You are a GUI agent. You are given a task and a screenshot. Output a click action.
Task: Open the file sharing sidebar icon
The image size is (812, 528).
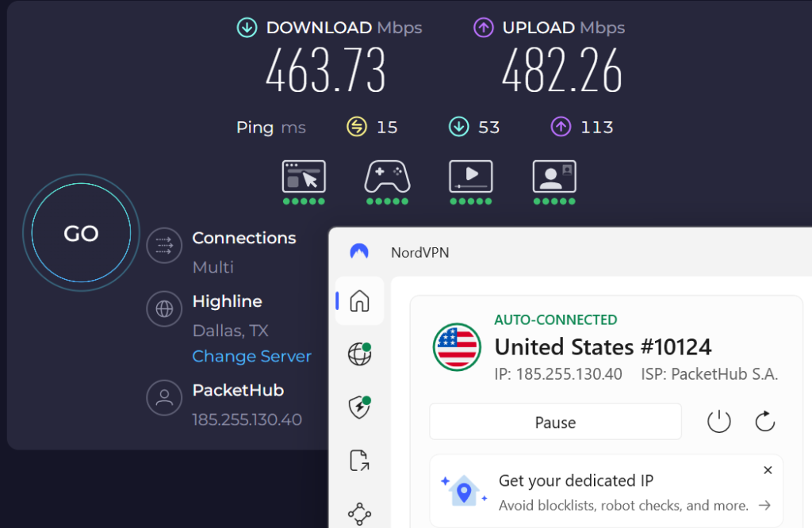click(x=359, y=461)
